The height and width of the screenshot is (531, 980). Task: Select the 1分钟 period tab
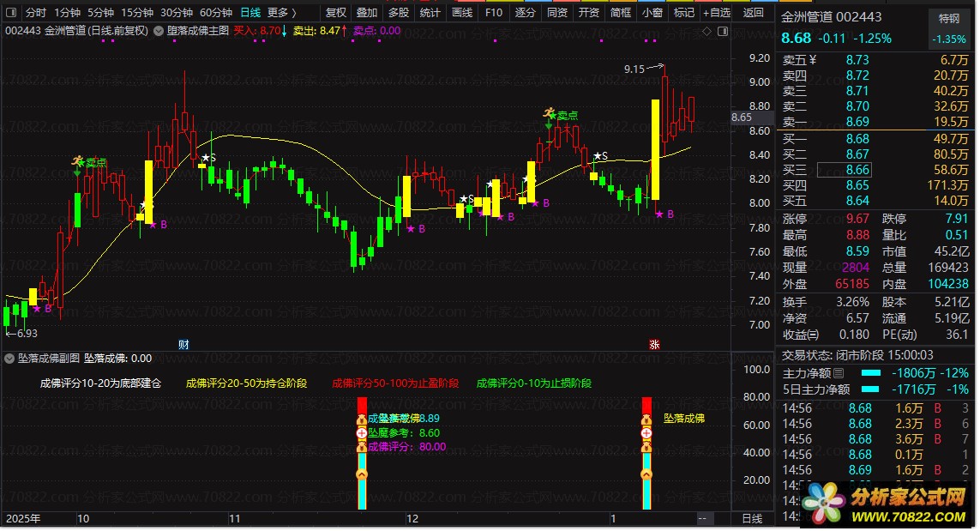[67, 13]
